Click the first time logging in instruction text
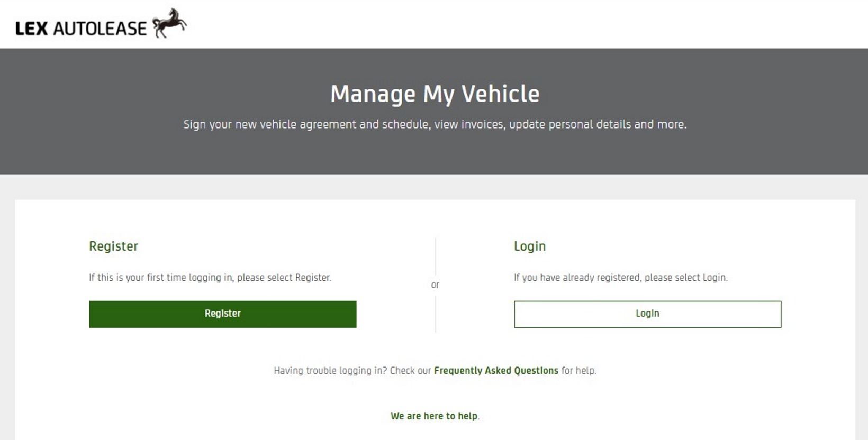This screenshot has width=868, height=440. click(210, 278)
